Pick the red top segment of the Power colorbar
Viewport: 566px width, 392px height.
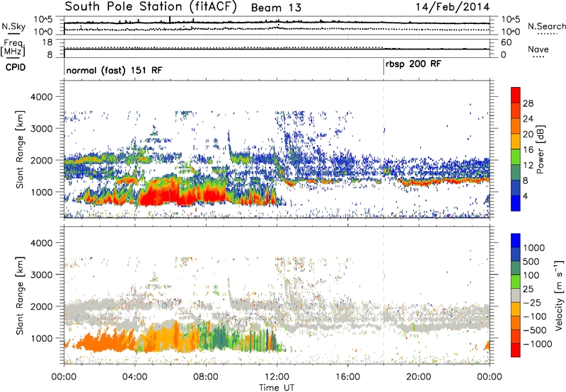click(516, 95)
